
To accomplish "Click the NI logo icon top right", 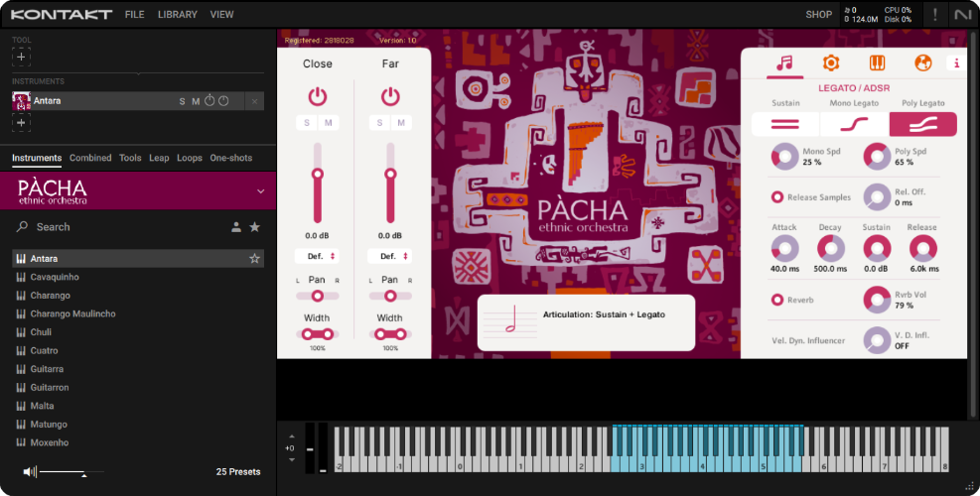I will click(x=962, y=14).
